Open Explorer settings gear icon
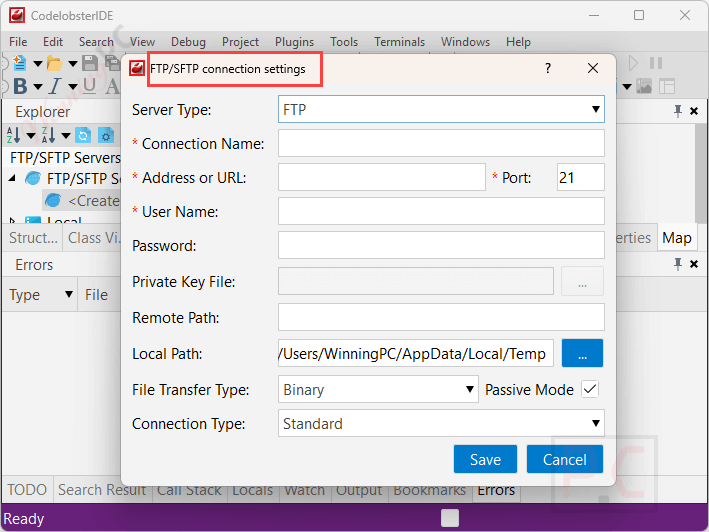Viewport: 709px width, 532px height. coord(106,135)
